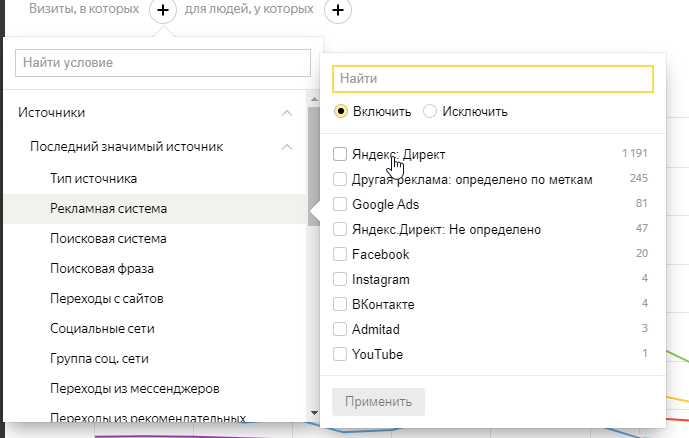Viewport: 689px width, 438px height.
Task: Click the count '47' value
Action: coord(642,228)
